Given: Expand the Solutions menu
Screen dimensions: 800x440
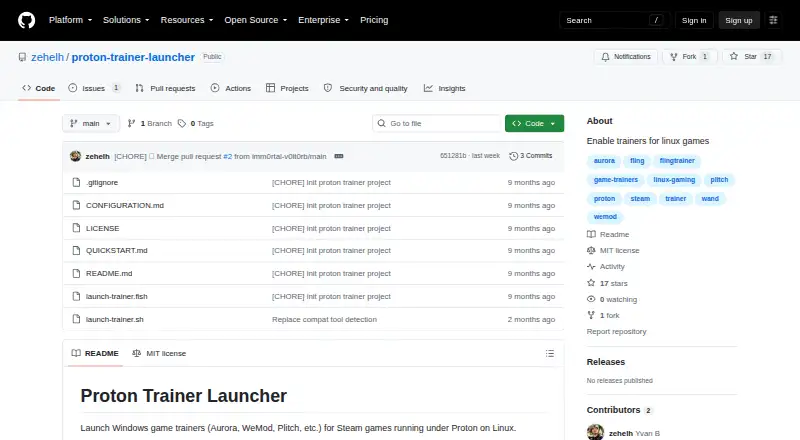Looking at the screenshot, I should [126, 20].
